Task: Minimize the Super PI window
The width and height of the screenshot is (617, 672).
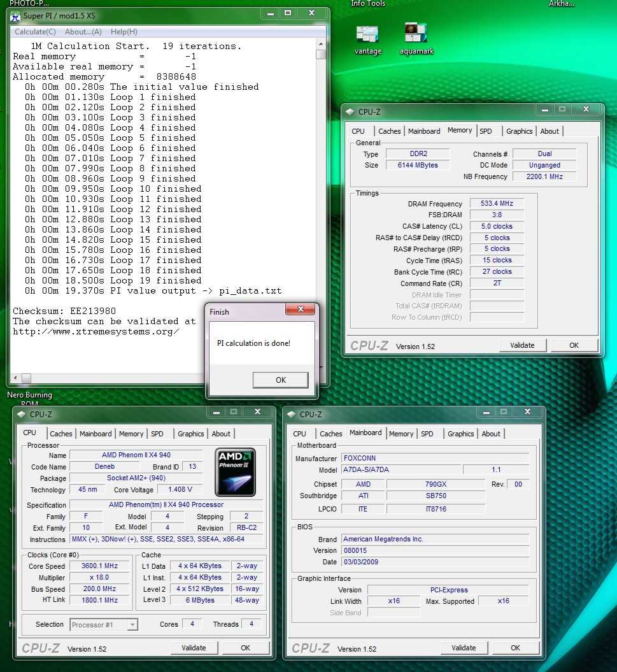Action: coord(271,14)
